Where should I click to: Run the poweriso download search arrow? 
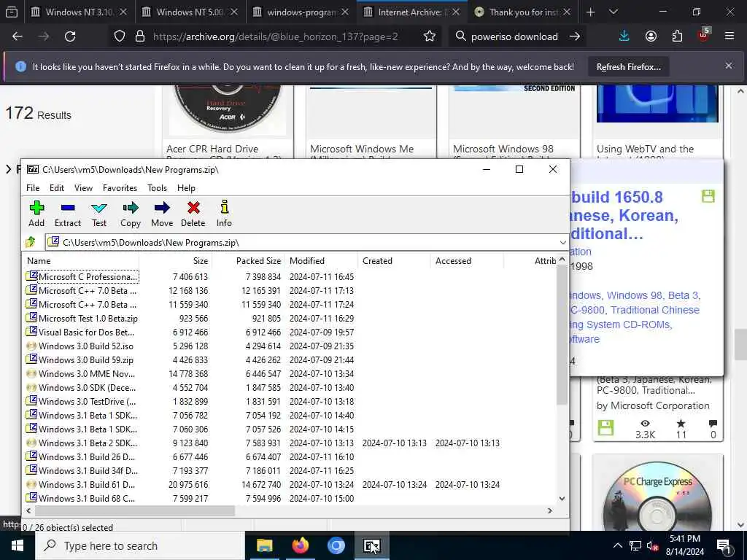575,36
